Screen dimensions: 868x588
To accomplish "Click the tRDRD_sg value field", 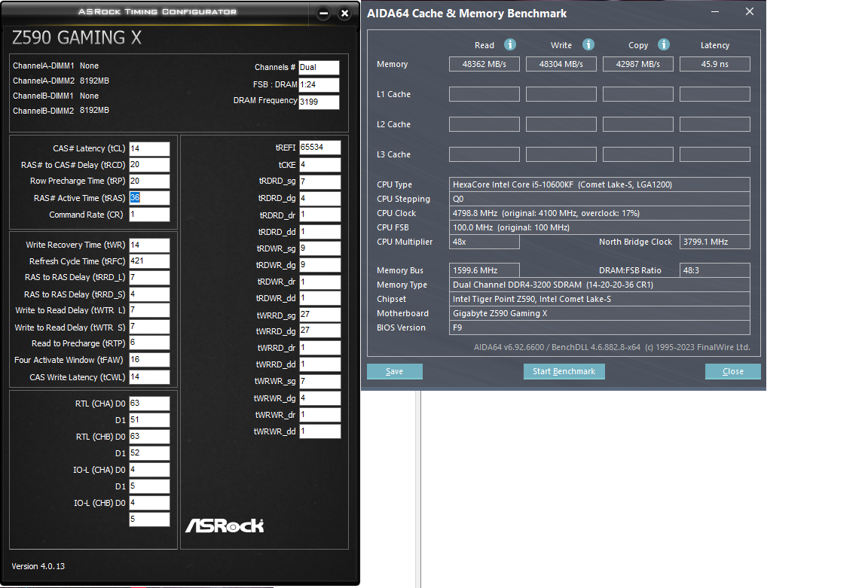I will click(x=320, y=181).
